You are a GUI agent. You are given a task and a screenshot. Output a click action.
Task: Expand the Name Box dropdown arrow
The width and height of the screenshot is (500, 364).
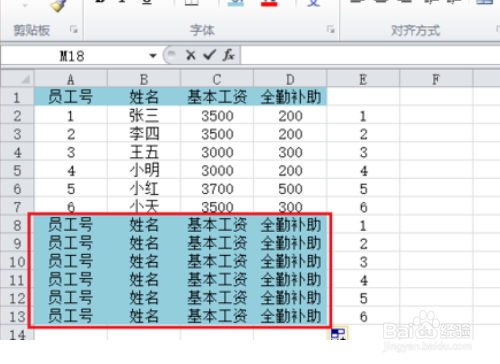tap(153, 56)
